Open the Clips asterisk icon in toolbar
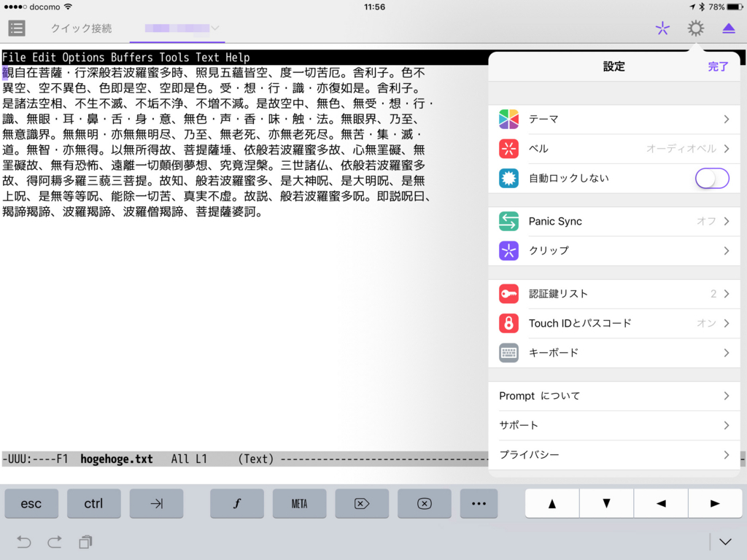Image resolution: width=747 pixels, height=560 pixels. (662, 28)
